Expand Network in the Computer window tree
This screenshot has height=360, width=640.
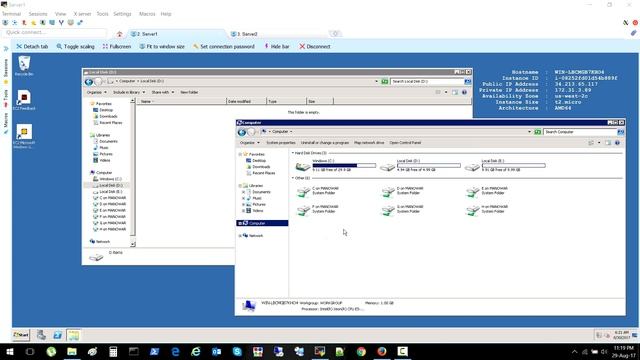[240, 236]
